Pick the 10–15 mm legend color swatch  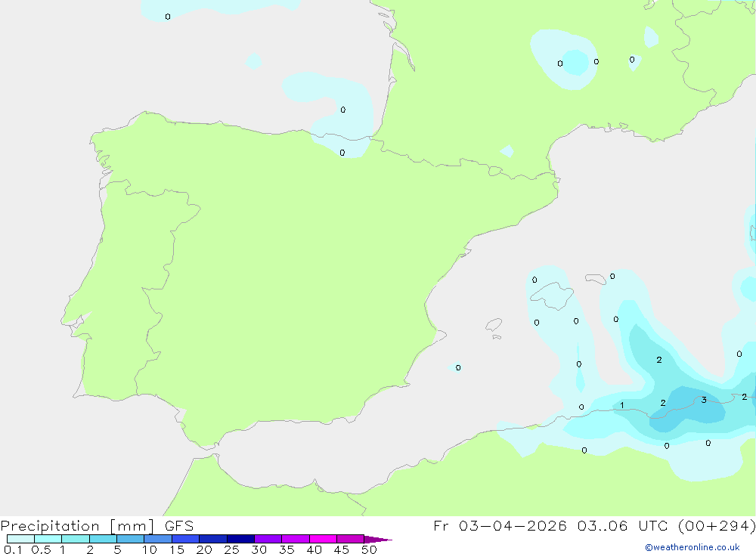click(158, 539)
